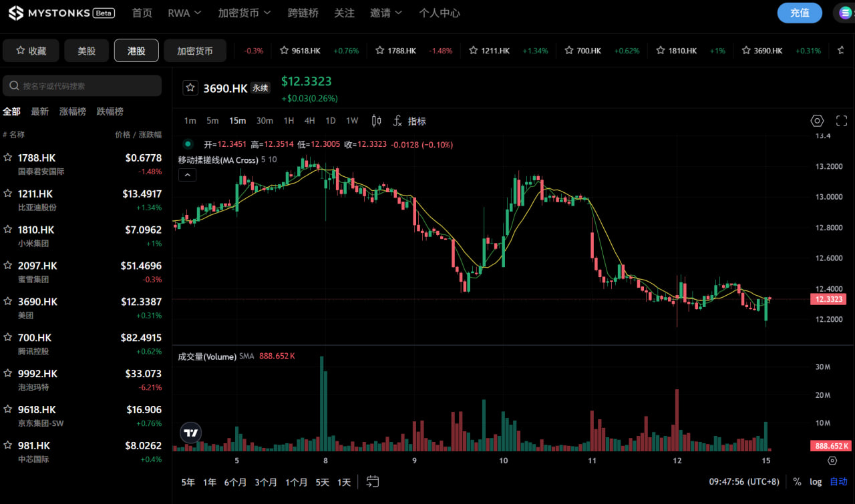
Task: Switch the chart to the 30m interval
Action: 265,121
